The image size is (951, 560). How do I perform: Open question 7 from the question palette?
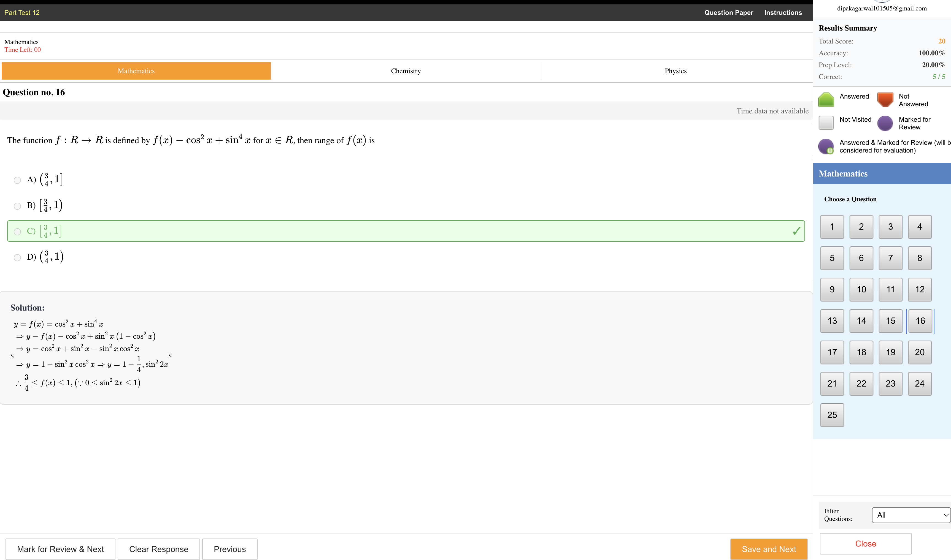click(890, 258)
